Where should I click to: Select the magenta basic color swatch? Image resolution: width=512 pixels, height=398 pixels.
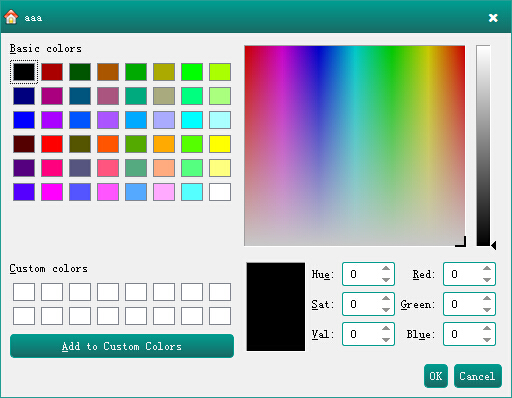point(52,192)
